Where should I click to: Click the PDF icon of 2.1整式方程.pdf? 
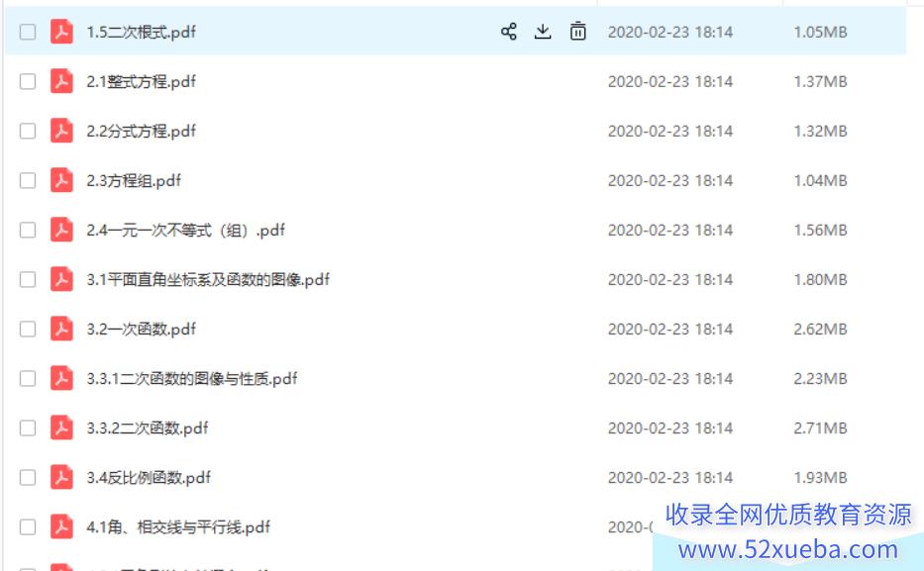click(x=61, y=81)
